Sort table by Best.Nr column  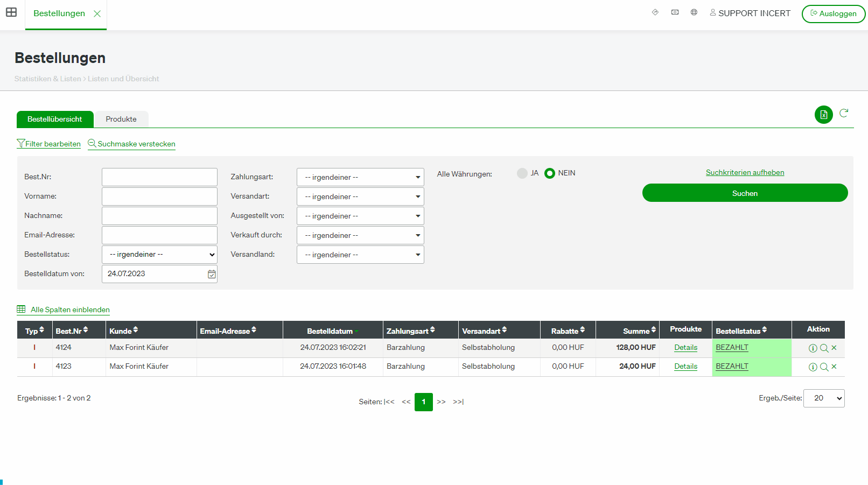coord(72,331)
